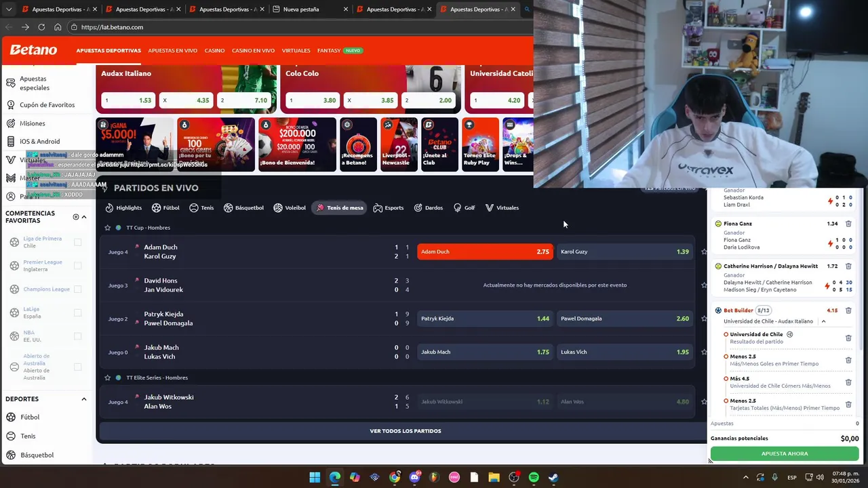The height and width of the screenshot is (488, 868).
Task: Show hidden system tray icons
Action: tap(745, 477)
